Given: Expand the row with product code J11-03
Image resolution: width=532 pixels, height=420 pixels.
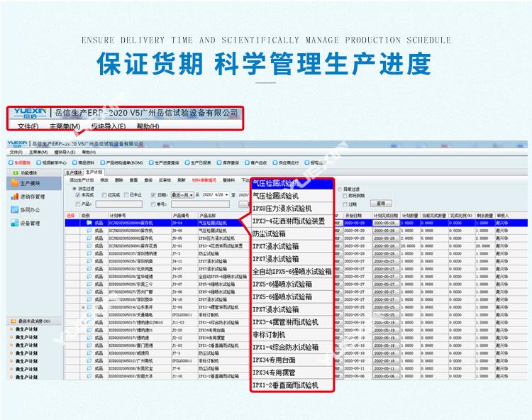Looking at the screenshot, I should coord(83,323).
